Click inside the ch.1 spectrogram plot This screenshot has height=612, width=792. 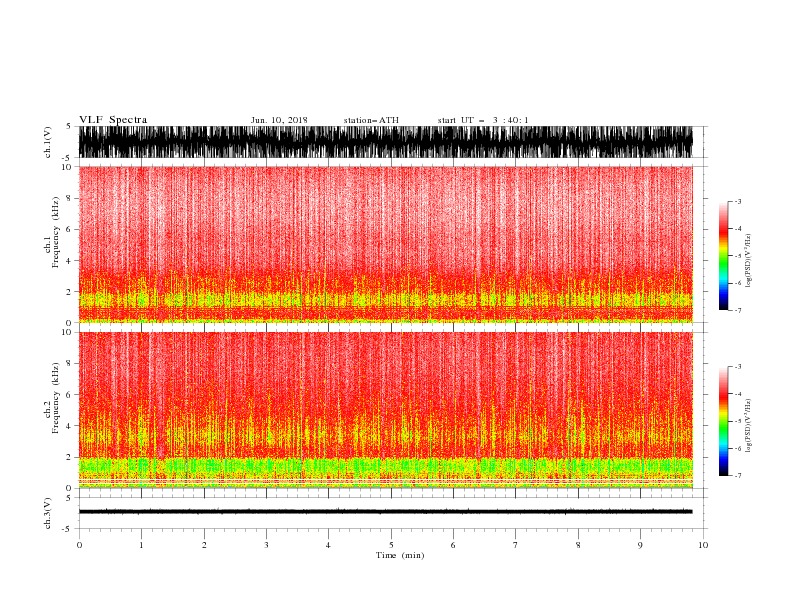pyautogui.click(x=385, y=244)
